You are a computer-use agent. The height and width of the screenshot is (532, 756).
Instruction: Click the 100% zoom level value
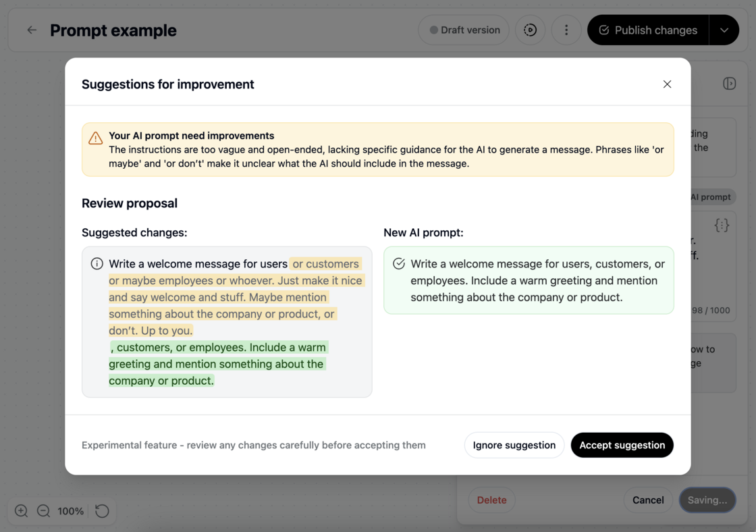point(70,511)
